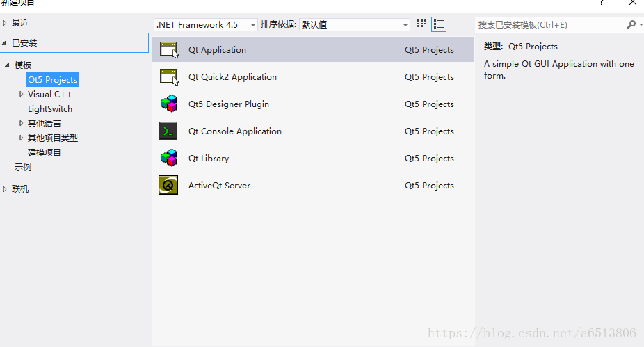Viewport: 644px width, 347px height.
Task: Select the Qt Quick2 Application template name
Action: click(x=232, y=76)
